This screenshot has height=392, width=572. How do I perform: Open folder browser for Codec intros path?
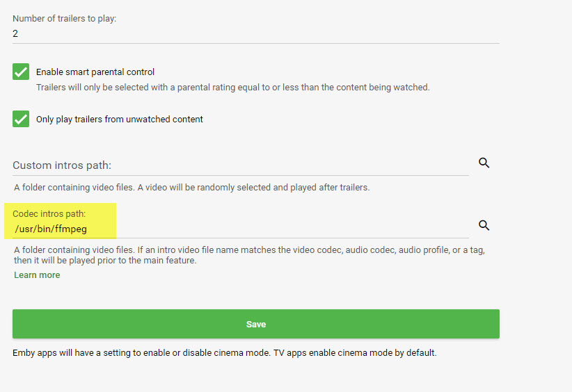(484, 225)
